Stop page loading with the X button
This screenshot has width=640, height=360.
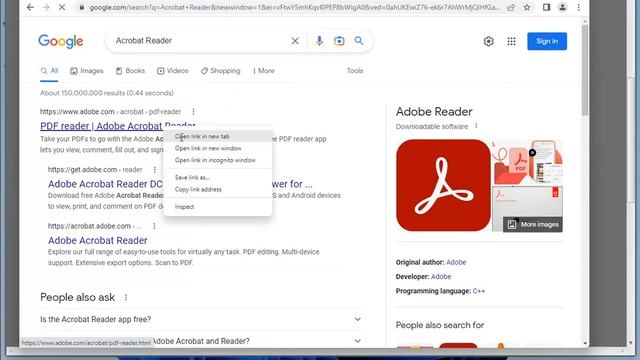coord(62,7)
